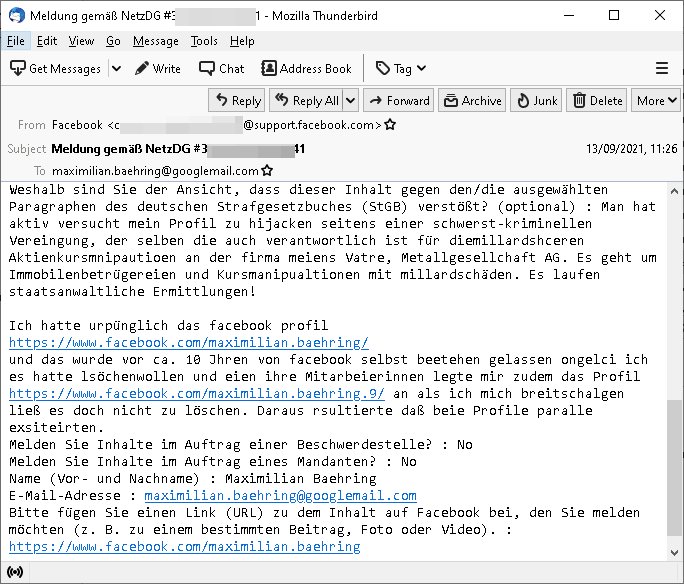Open the Tools menu
The width and height of the screenshot is (684, 584).
point(204,41)
